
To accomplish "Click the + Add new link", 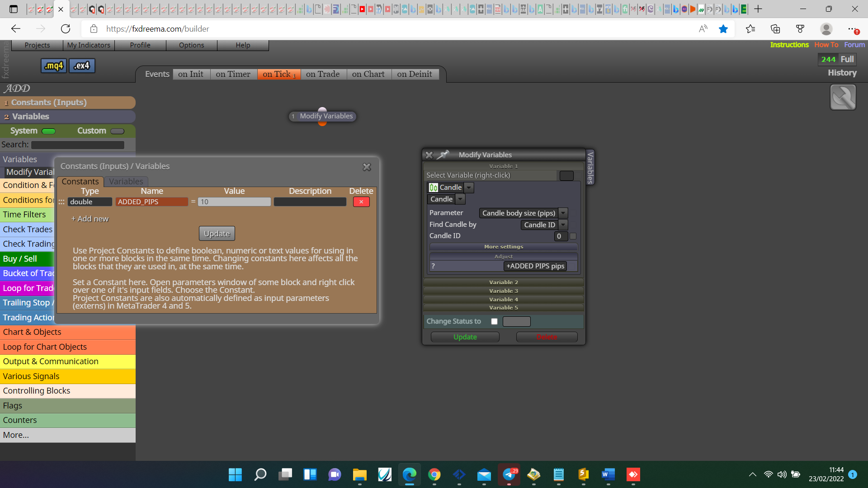I will coord(90,219).
